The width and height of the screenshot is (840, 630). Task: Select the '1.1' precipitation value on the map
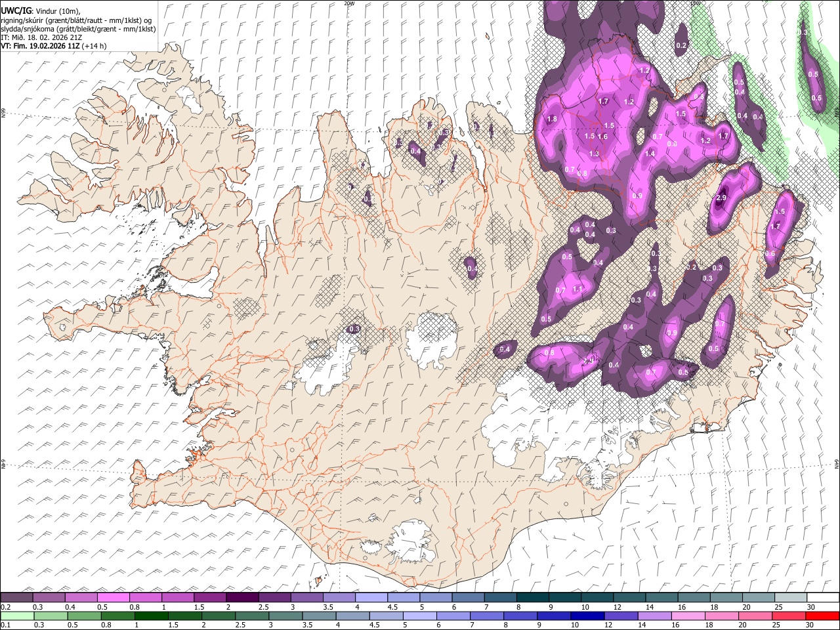[x=577, y=289]
